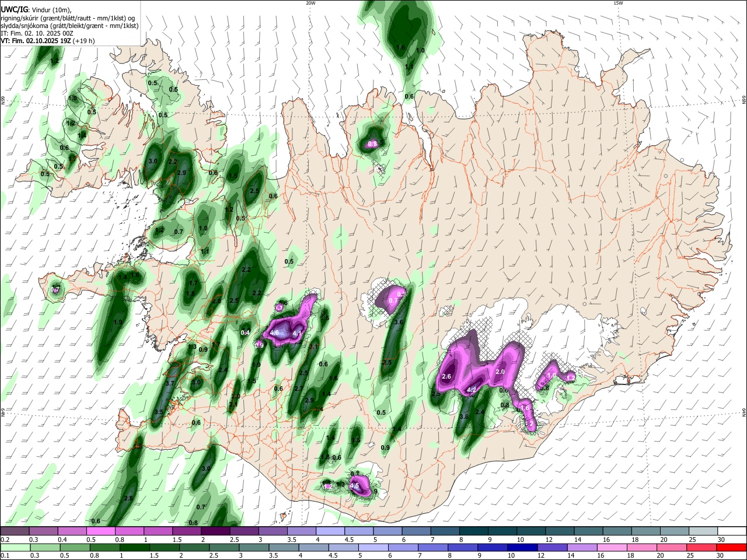Click the '4.6' precipitation value on the map
This screenshot has height=560, width=747.
[274, 333]
